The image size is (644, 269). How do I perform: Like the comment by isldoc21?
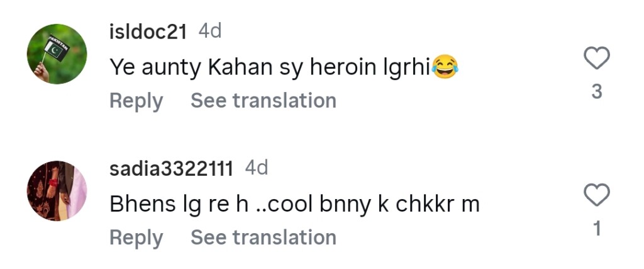click(597, 59)
